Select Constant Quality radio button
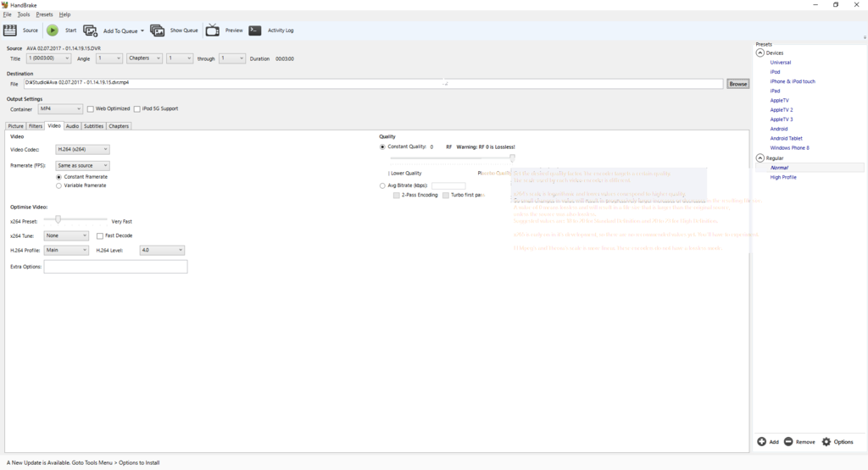The image size is (868, 470). click(382, 147)
